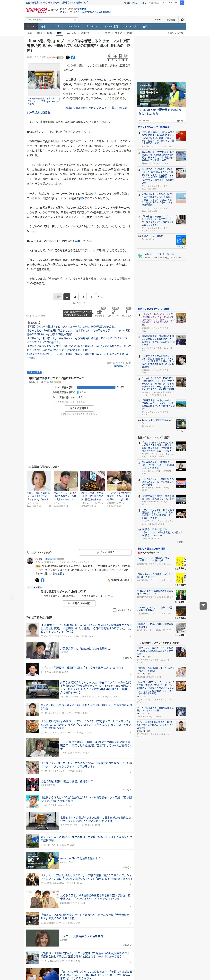
Task: Click the 91.6% poll result bar
Action: click(x=96, y=387)
